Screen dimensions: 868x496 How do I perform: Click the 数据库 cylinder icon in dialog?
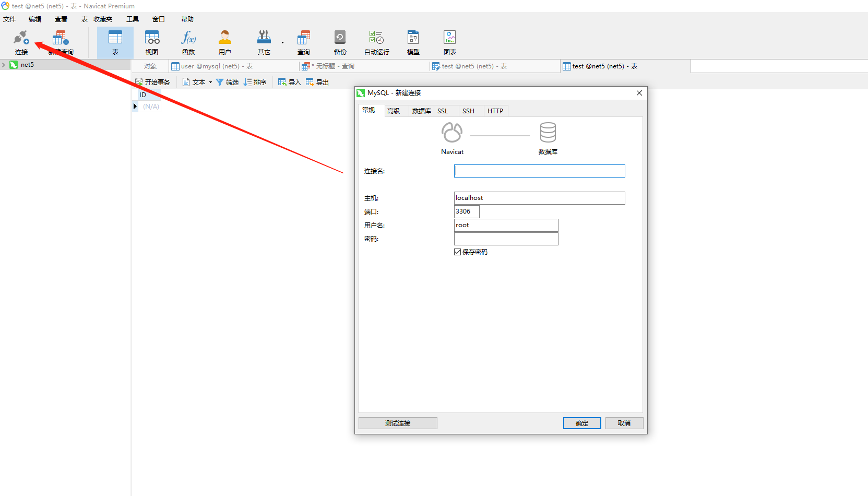548,133
